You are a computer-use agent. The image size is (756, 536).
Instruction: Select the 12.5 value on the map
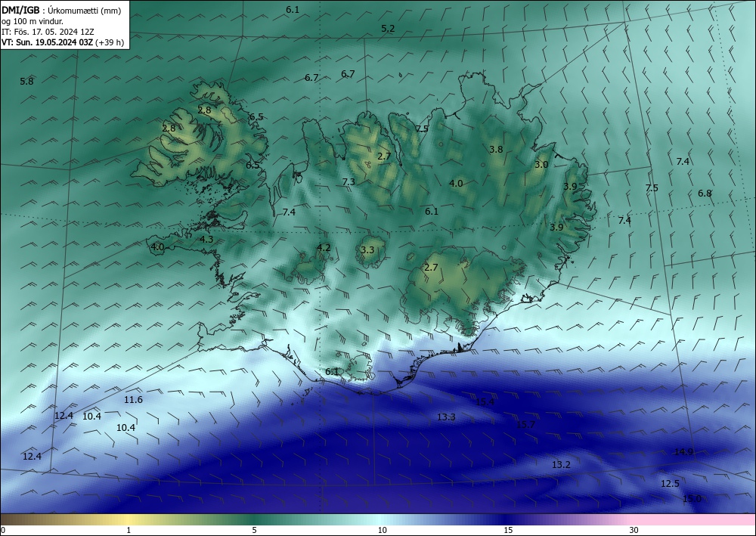pyautogui.click(x=670, y=484)
